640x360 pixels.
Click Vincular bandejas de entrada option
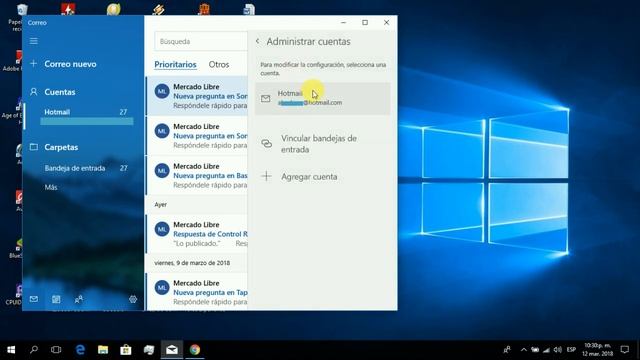[x=322, y=144]
